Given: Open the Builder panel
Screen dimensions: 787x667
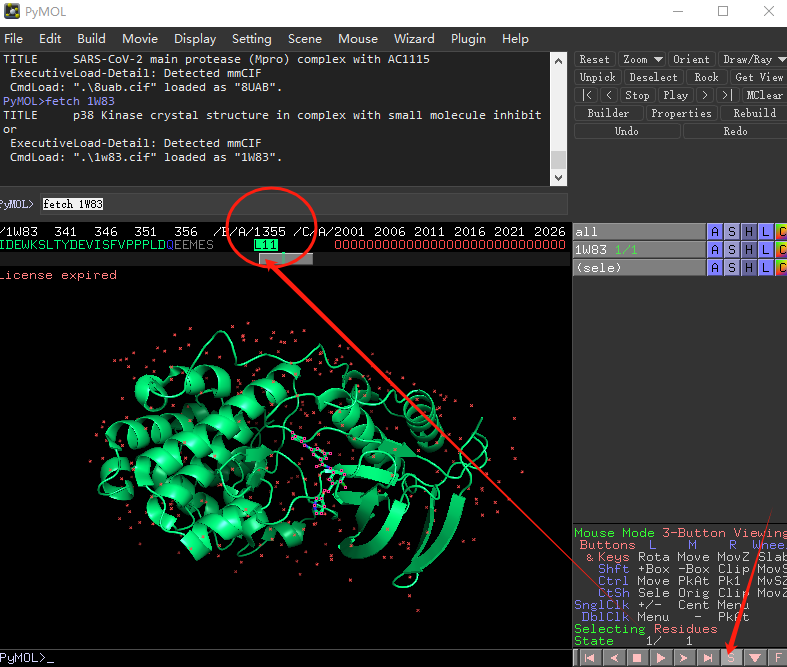Looking at the screenshot, I should (x=608, y=113).
